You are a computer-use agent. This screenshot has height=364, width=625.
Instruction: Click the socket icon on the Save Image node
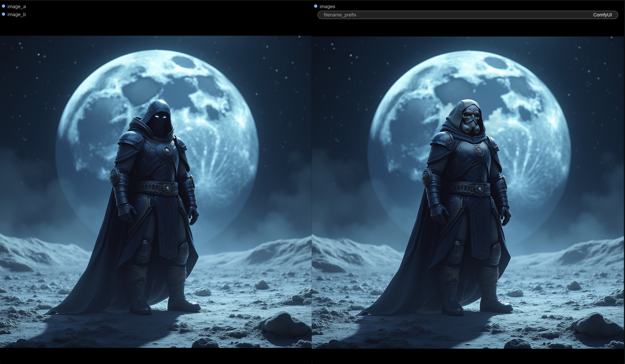pyautogui.click(x=316, y=7)
